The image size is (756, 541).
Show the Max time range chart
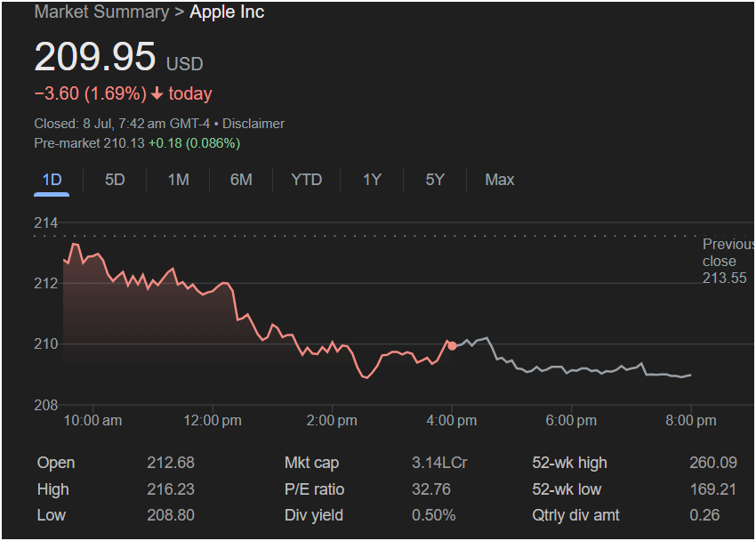[499, 180]
